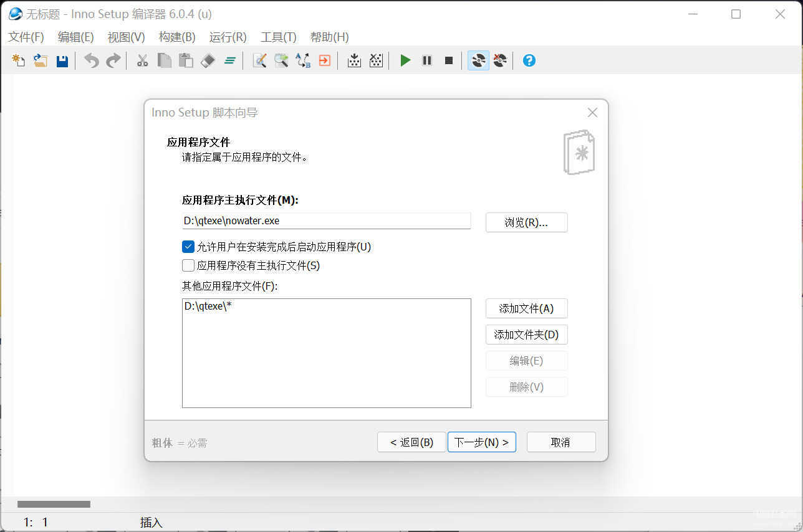Click the Undo arrow icon
Screen dimensions: 803x532
(92, 60)
